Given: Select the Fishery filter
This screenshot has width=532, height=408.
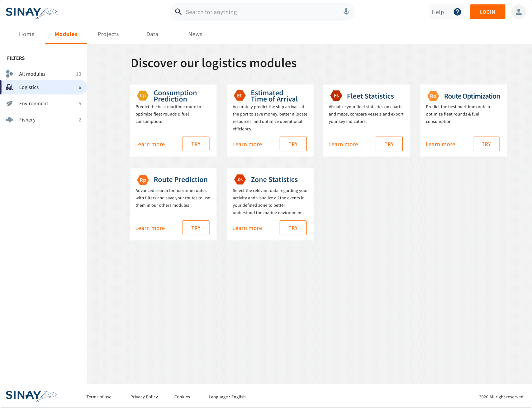Looking at the screenshot, I should (x=27, y=120).
